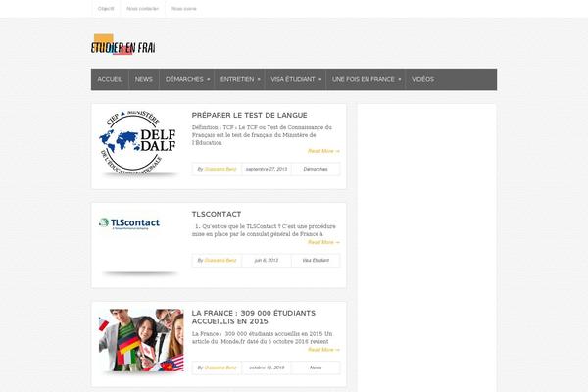Open the Visa Étudiant category tag under TLScontact
The image size is (588, 392).
coord(316,260)
